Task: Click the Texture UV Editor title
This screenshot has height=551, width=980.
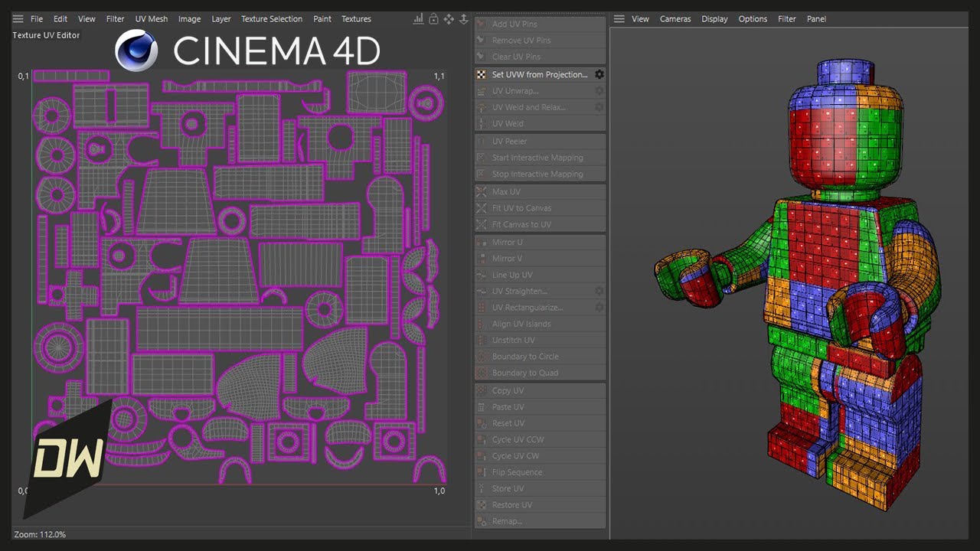Action: click(46, 35)
